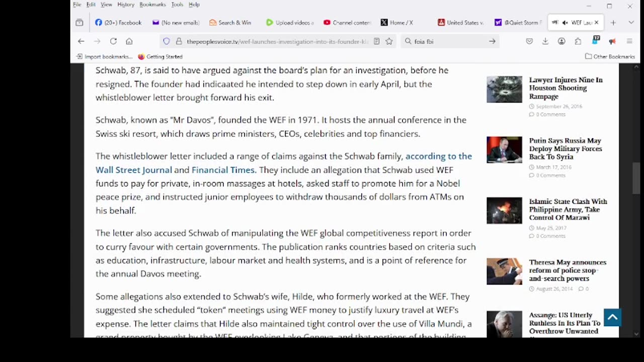The height and width of the screenshot is (362, 644).
Task: Open Other Bookmarks folder
Action: 610,57
